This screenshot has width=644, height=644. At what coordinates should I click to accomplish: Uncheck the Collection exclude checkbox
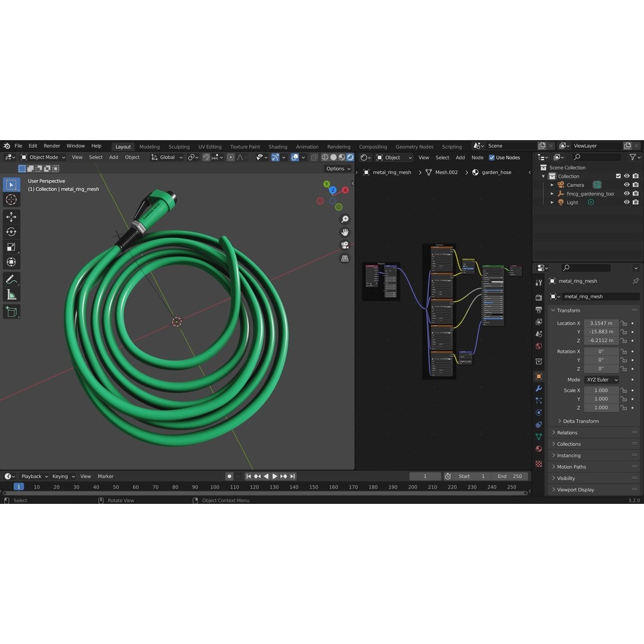click(x=618, y=176)
